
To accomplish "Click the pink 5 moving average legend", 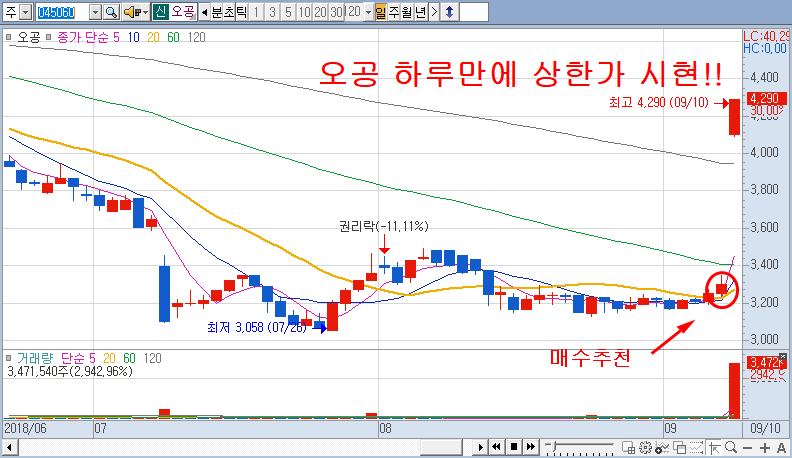I will tap(116, 37).
